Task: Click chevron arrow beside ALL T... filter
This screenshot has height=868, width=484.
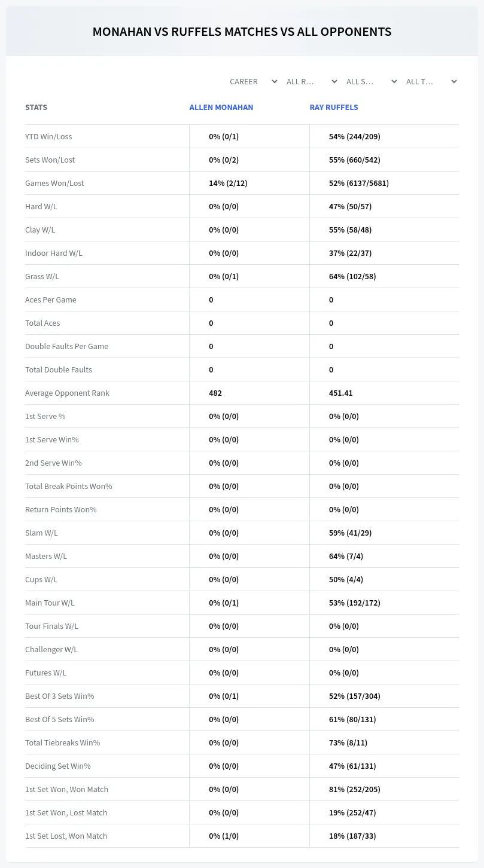Action: coord(453,82)
